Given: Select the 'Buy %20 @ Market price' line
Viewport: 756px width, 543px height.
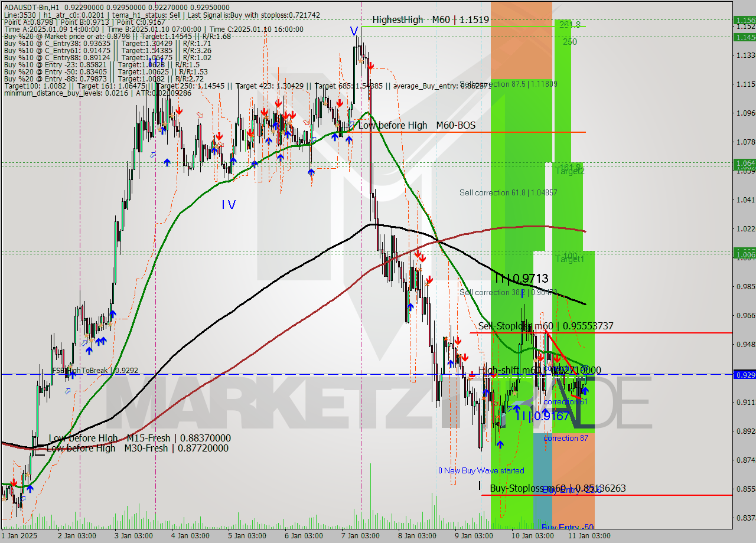Looking at the screenshot, I should [x=117, y=36].
